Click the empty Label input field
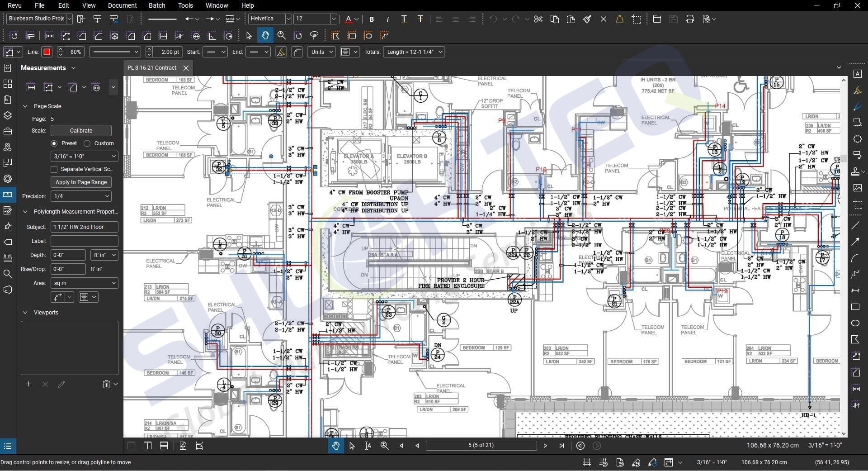Screen dimensions: 868x471 [x=84, y=241]
